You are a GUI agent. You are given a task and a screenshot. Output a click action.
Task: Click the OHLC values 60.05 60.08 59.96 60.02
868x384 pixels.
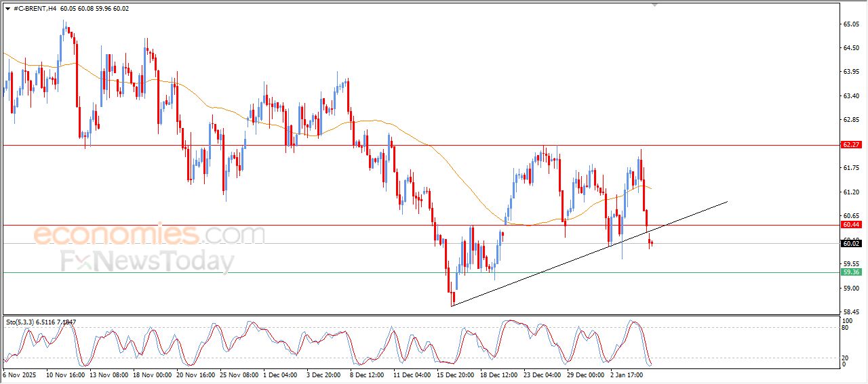[x=94, y=9]
